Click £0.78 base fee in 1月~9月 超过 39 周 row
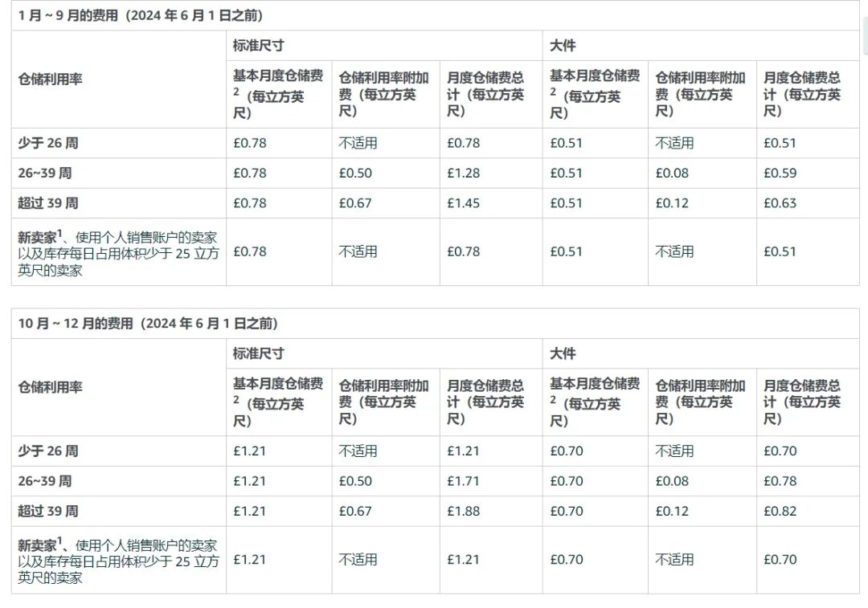This screenshot has height=608, width=868. coord(250,203)
